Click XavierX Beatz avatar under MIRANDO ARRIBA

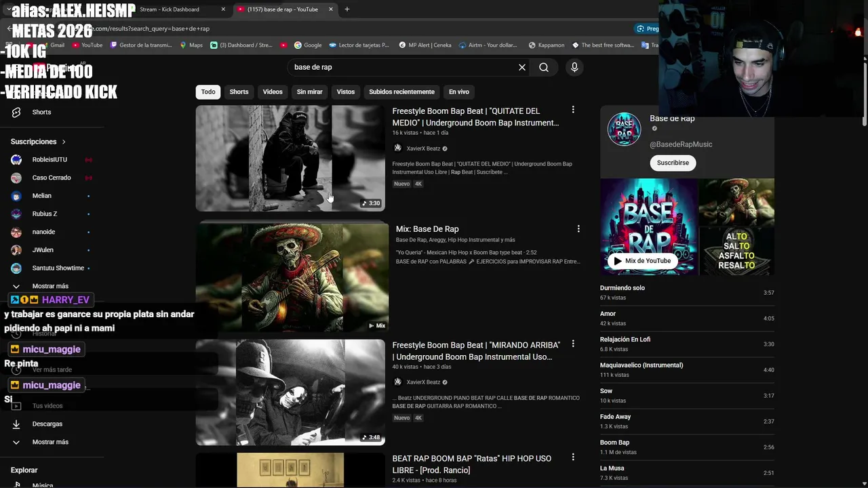397,382
